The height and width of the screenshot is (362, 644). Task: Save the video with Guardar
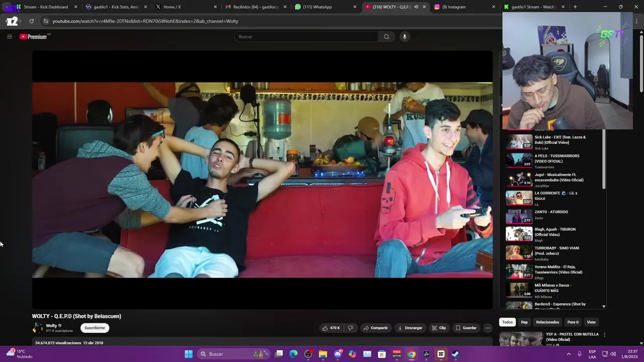[x=466, y=328]
